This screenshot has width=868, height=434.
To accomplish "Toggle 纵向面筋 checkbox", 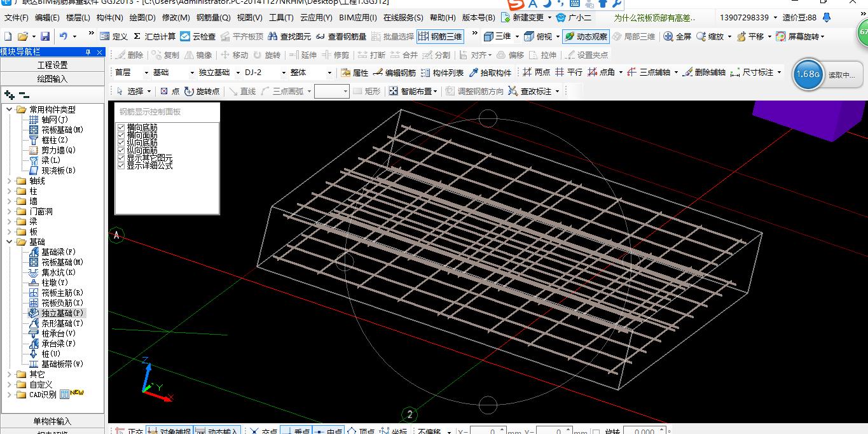I will 121,151.
